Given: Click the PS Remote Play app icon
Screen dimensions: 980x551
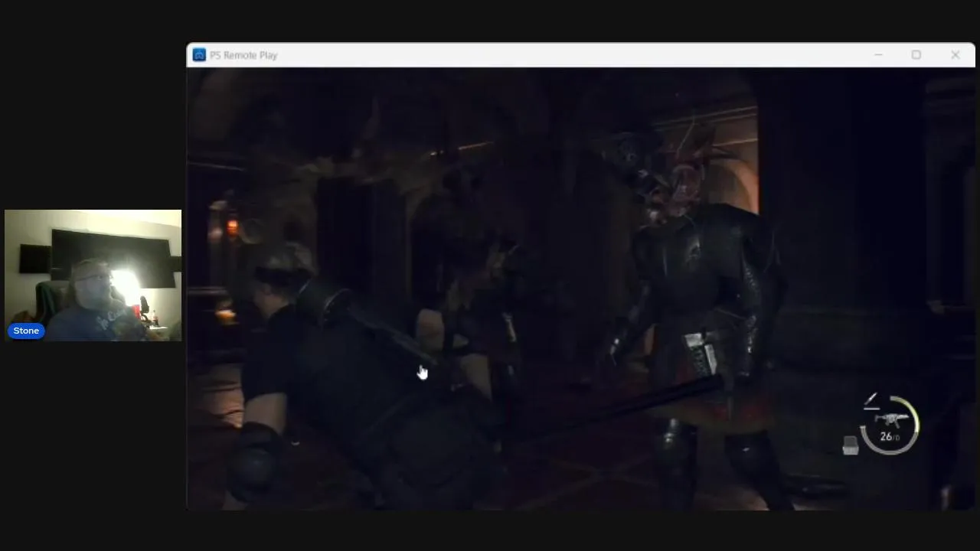Looking at the screenshot, I should pyautogui.click(x=199, y=55).
